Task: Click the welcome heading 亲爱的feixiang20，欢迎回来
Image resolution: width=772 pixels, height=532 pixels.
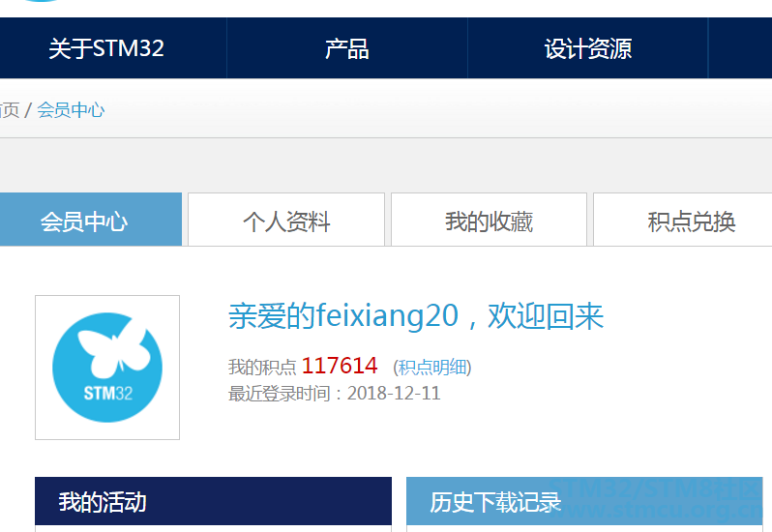Action: coord(416,315)
